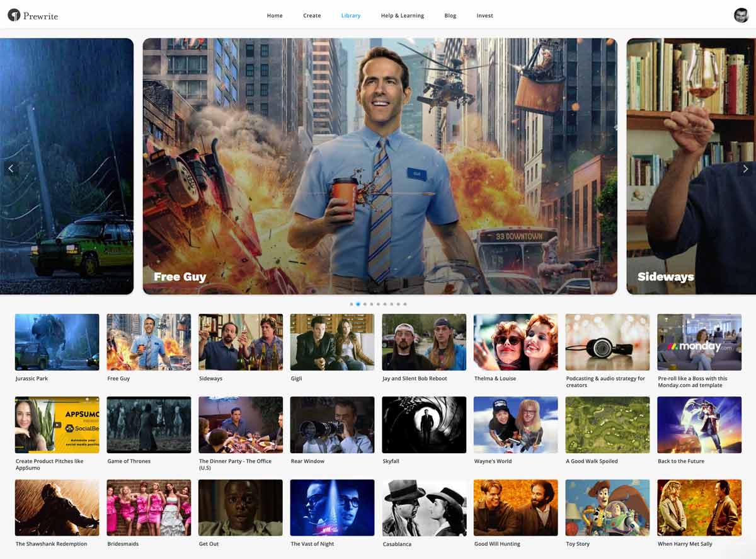Click "Podcasting & audio strategy for creators" title
The image size is (756, 559).
tap(605, 382)
